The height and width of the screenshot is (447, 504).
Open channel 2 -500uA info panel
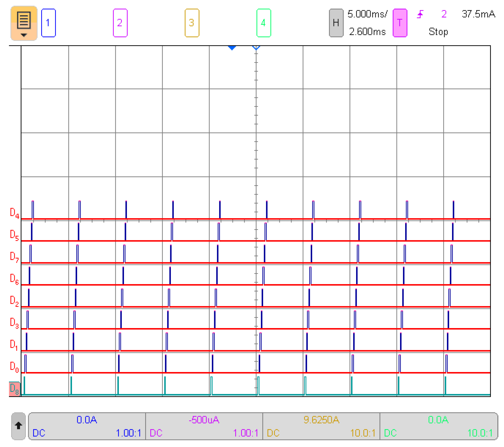click(204, 426)
